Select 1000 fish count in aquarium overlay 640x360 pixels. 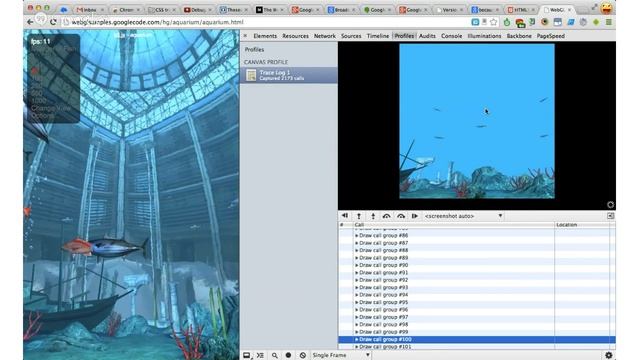coord(39,101)
